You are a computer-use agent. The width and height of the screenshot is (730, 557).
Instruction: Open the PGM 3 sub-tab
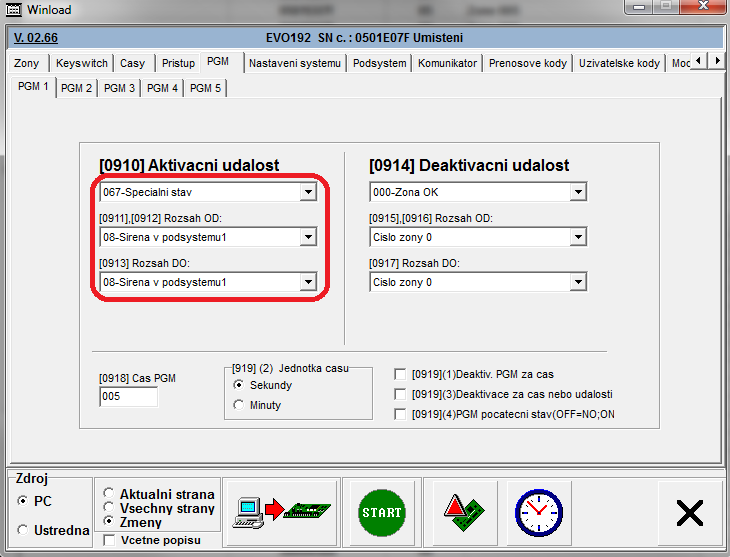click(119, 88)
